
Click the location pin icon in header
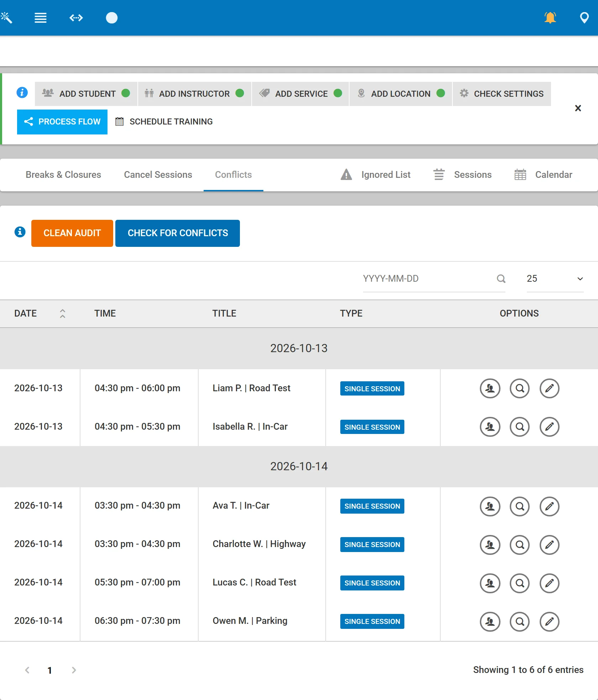pyautogui.click(x=584, y=18)
